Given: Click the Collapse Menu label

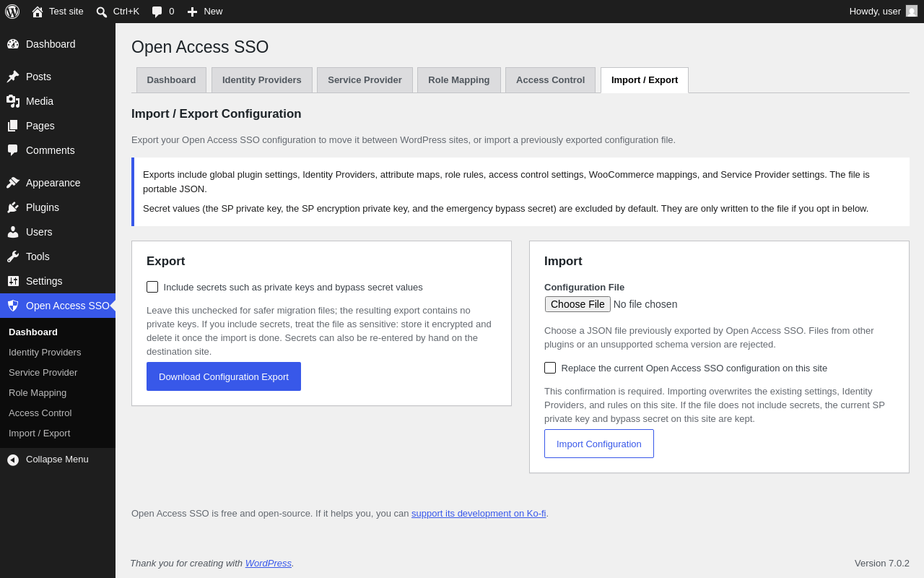Looking at the screenshot, I should pyautogui.click(x=57, y=460).
